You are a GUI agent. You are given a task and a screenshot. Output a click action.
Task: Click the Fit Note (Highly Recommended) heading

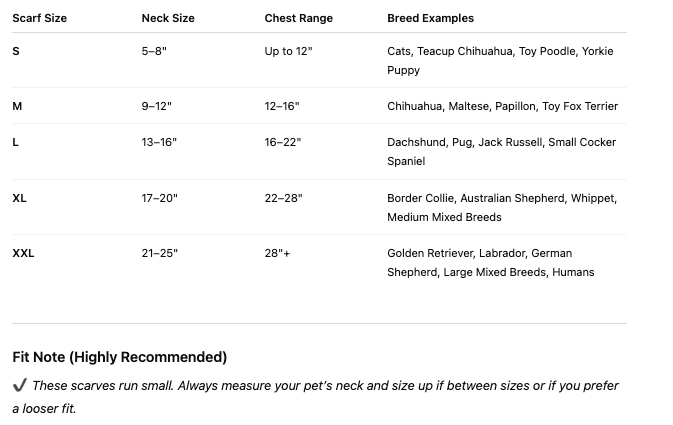tap(119, 357)
